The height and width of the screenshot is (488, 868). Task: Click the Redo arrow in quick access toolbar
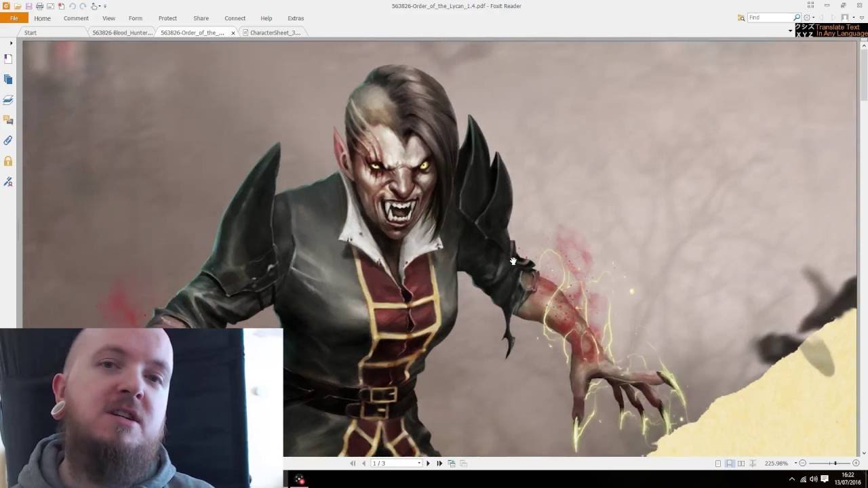pos(83,6)
